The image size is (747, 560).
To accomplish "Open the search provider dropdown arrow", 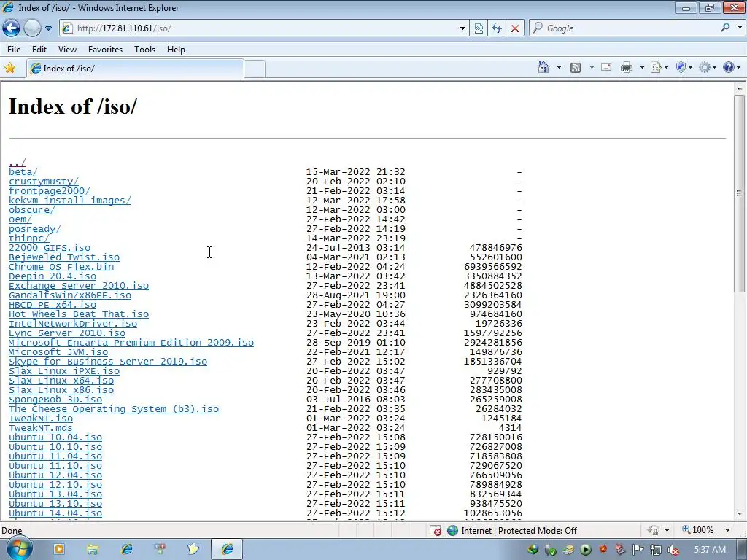I will click(x=740, y=28).
